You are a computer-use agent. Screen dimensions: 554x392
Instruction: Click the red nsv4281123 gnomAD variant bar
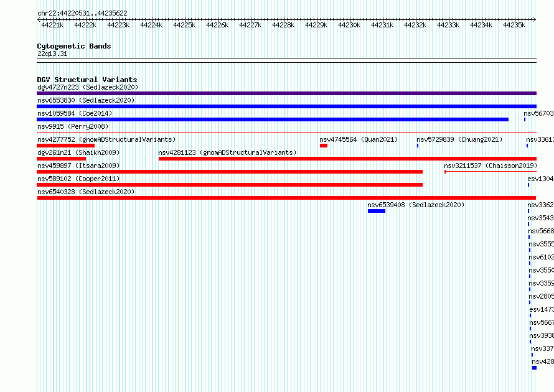(x=348, y=159)
